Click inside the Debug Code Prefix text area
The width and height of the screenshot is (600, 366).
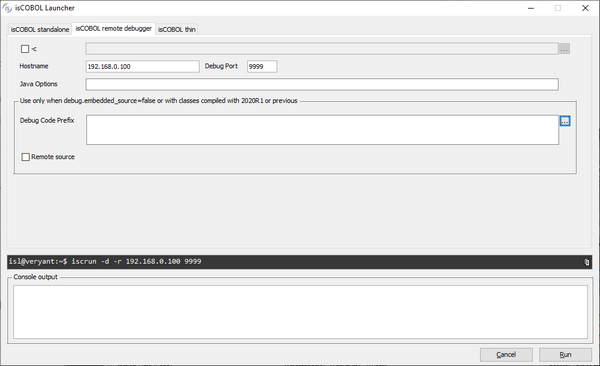(x=322, y=130)
